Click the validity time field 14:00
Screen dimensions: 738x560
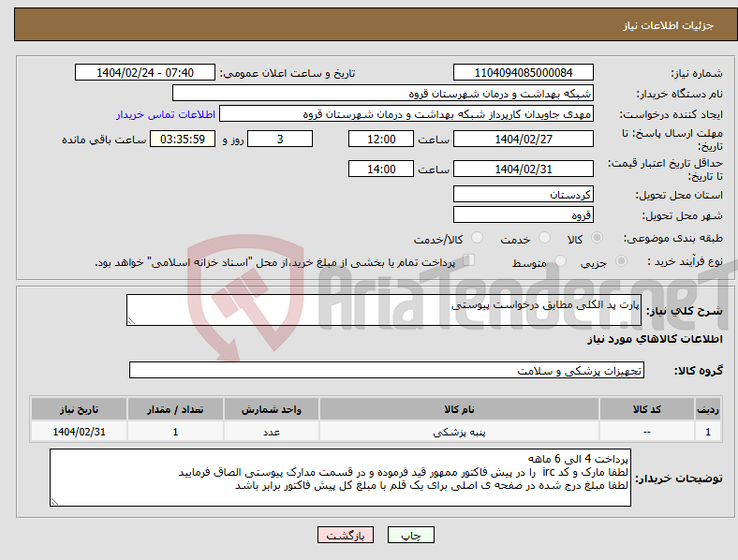pos(381,169)
